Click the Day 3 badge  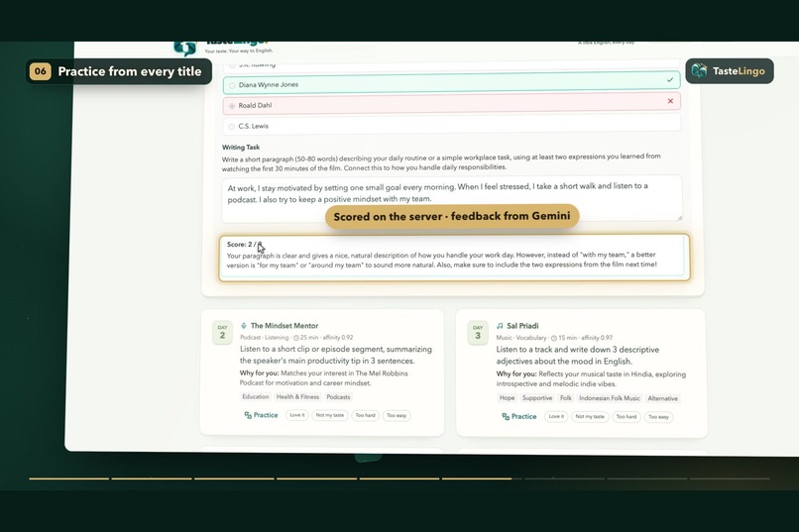[478, 333]
